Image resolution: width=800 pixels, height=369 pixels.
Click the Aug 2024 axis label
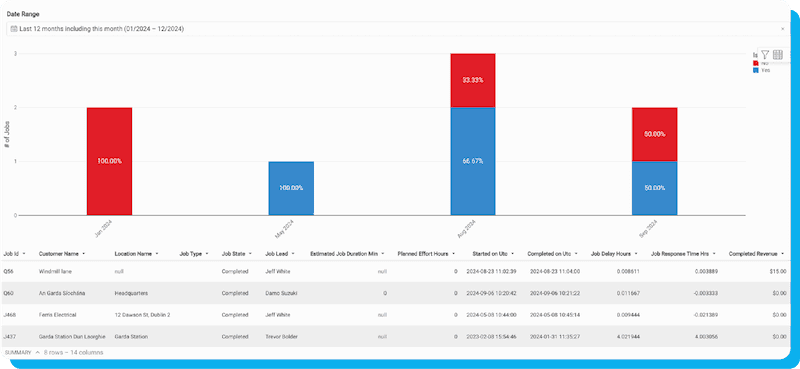click(x=467, y=229)
